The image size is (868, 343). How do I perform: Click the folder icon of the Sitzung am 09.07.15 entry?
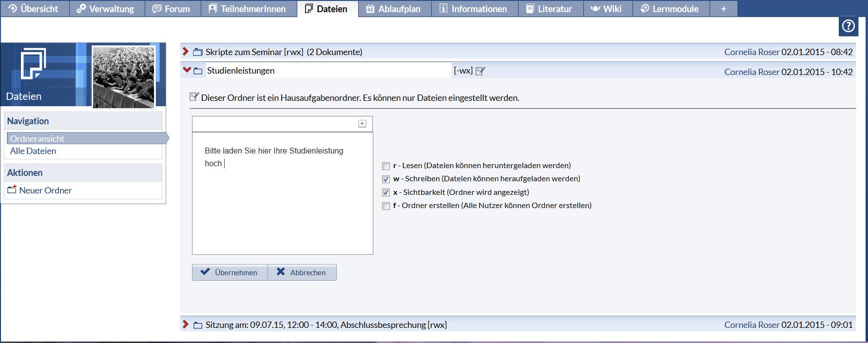click(x=197, y=325)
